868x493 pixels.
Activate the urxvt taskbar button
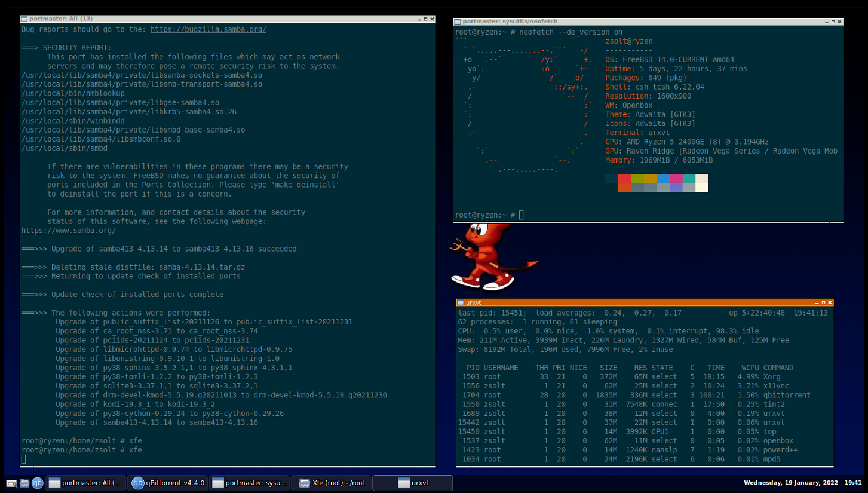click(413, 483)
